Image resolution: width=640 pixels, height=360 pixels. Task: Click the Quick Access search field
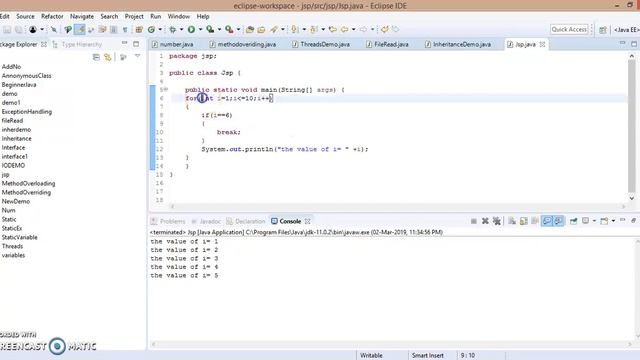pyautogui.click(x=569, y=29)
